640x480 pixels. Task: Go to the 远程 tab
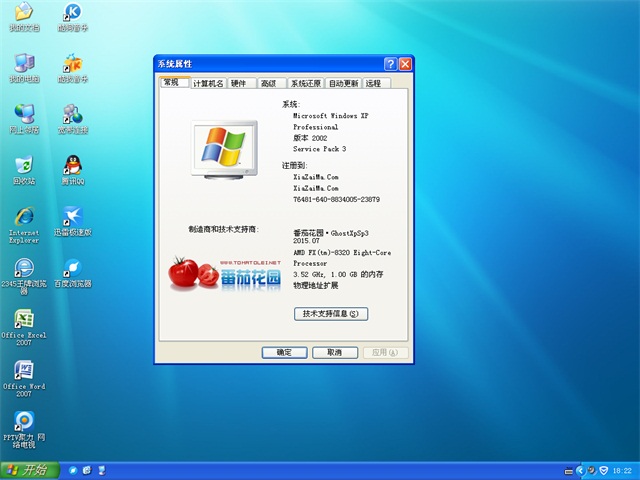[x=374, y=84]
